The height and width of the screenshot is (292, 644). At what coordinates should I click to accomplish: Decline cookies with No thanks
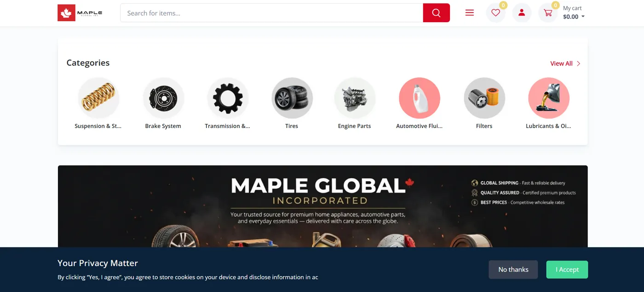coord(513,269)
